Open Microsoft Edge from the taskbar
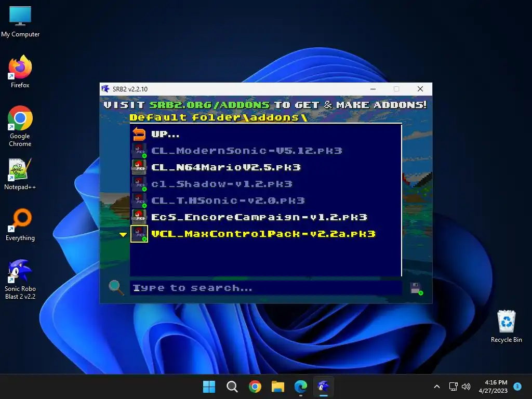Image resolution: width=532 pixels, height=399 pixels. (x=301, y=387)
